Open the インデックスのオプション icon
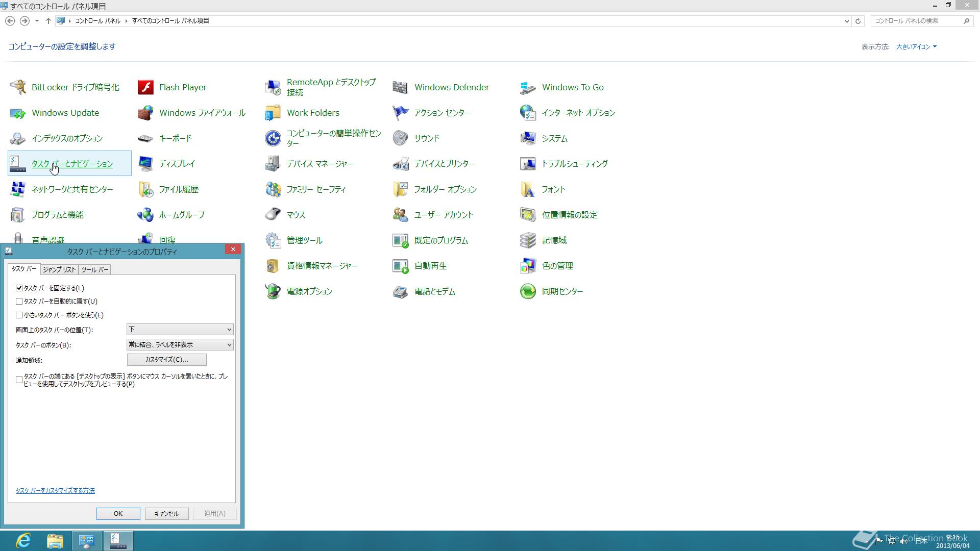The height and width of the screenshot is (551, 980). coord(18,138)
